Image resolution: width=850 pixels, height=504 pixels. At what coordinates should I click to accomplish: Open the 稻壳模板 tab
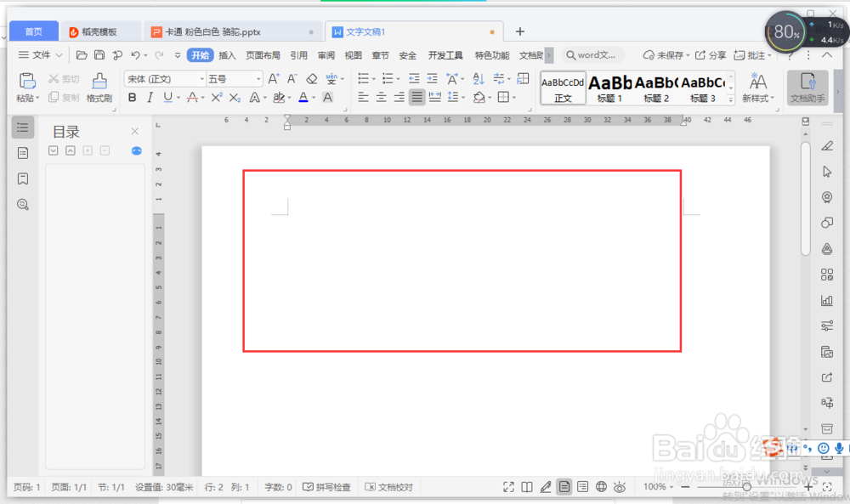(99, 32)
